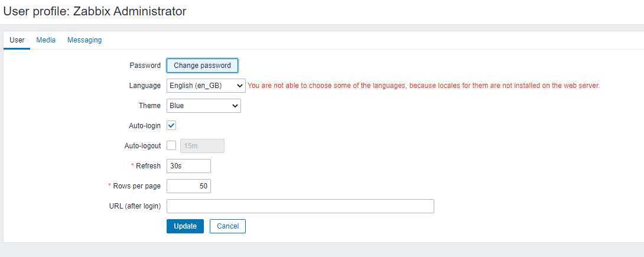Click the URL (after login) text box
This screenshot has height=257, width=644.
pyautogui.click(x=300, y=206)
